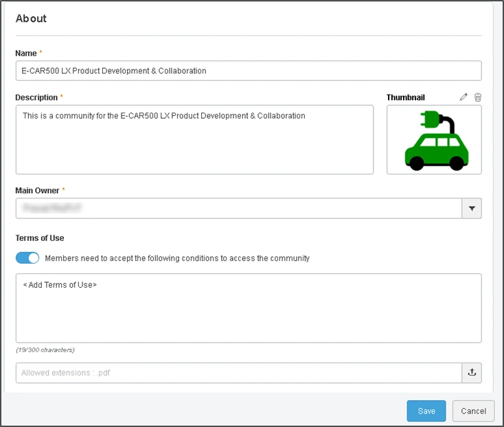Click the upload icon beside the PDF field
Viewport: 504px width, 427px height.
(x=472, y=373)
